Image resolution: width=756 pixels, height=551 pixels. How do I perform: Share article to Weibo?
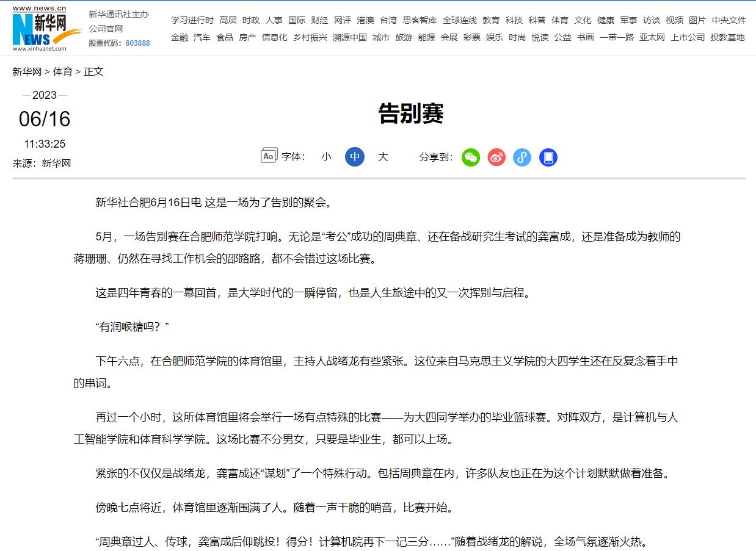pos(496,157)
